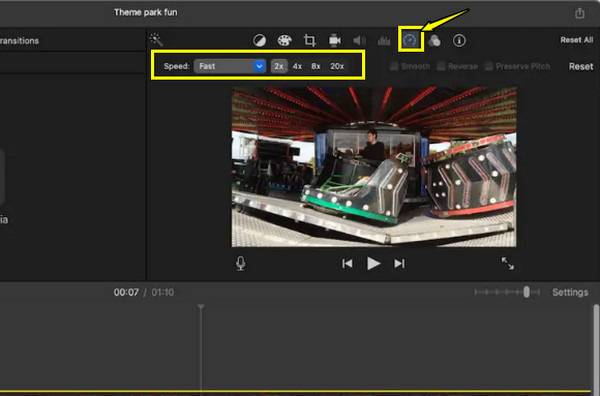Select 20x speed
Viewport: 600px width, 396px height.
(x=337, y=66)
